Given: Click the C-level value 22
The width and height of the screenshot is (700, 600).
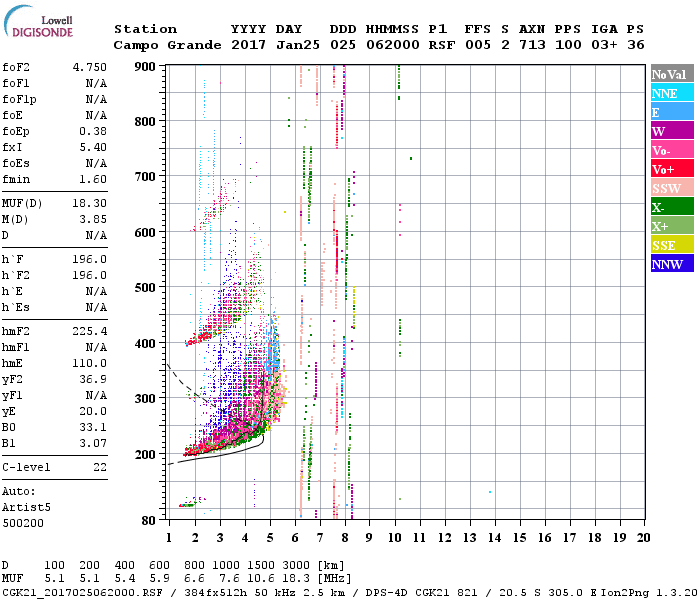Looking at the screenshot, I should tap(100, 467).
